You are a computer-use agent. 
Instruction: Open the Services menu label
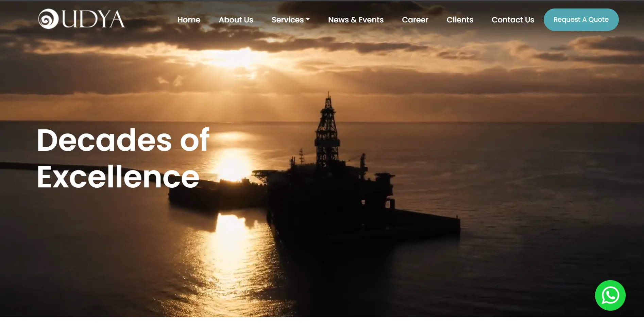[x=287, y=20]
